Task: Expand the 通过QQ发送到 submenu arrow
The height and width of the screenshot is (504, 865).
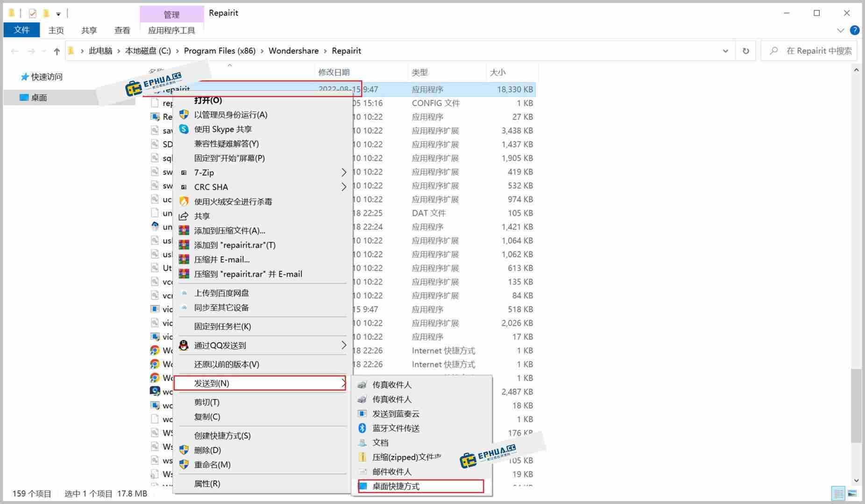Action: (x=344, y=345)
